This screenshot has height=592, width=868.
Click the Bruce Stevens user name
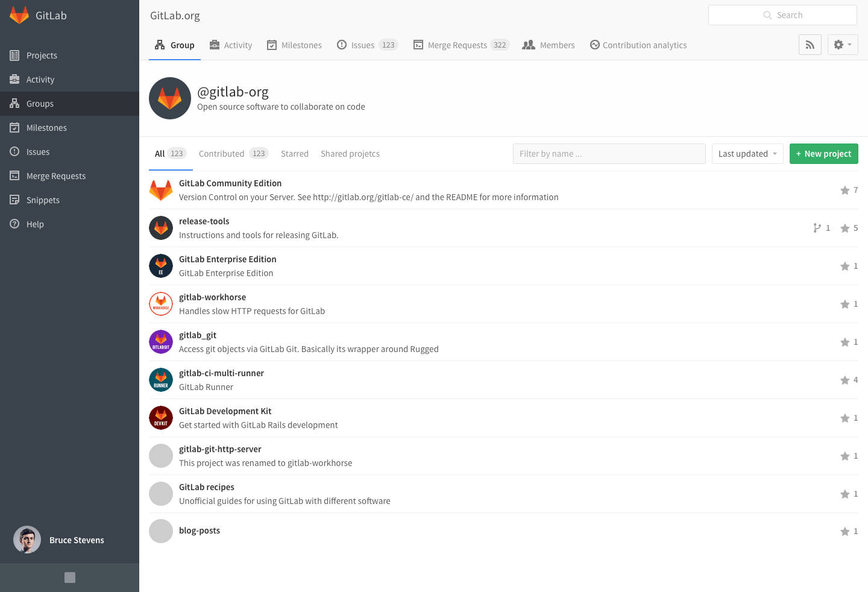pyautogui.click(x=77, y=540)
